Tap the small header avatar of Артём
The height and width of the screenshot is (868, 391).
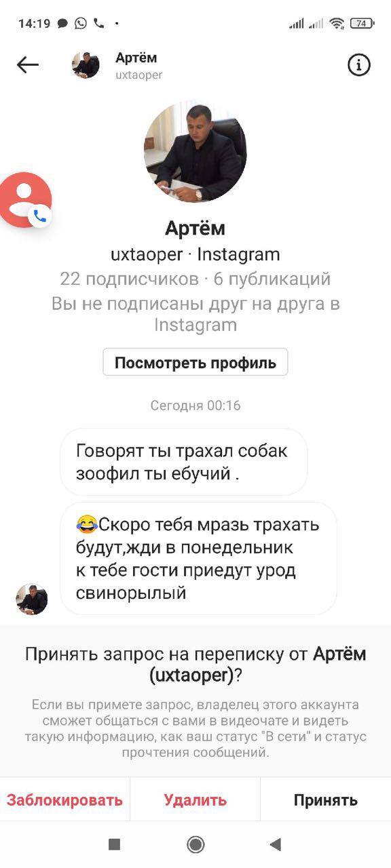pos(86,65)
